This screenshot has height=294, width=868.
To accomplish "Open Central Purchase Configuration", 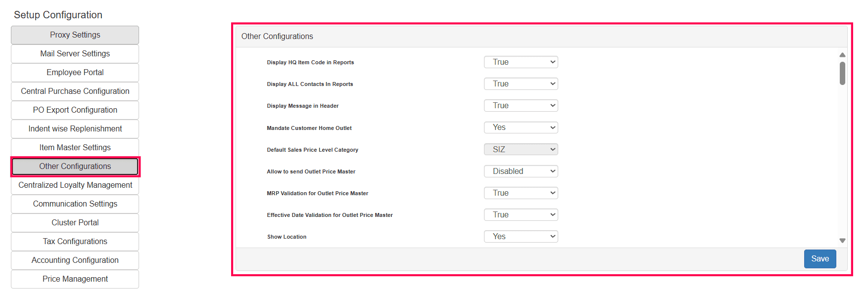I will coord(75,91).
